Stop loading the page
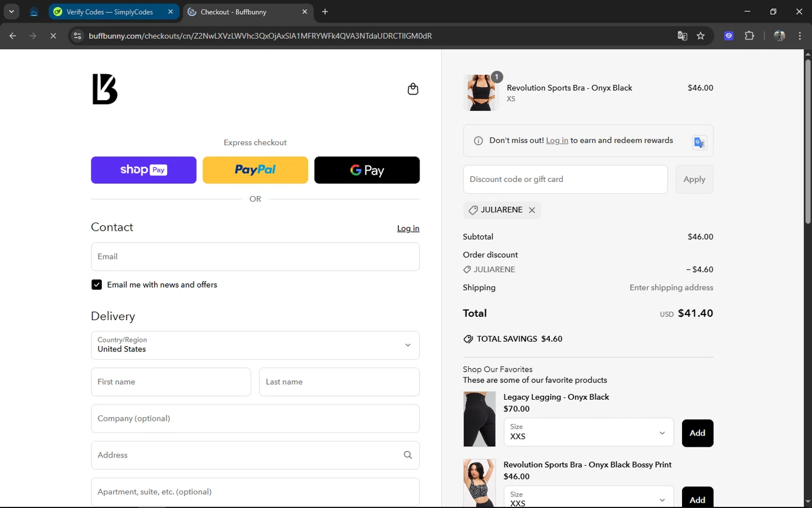Viewport: 812px width, 508px height. 53,36
